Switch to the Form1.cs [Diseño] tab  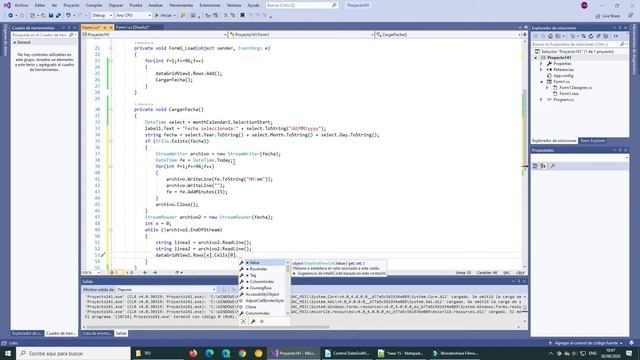pyautogui.click(x=133, y=27)
